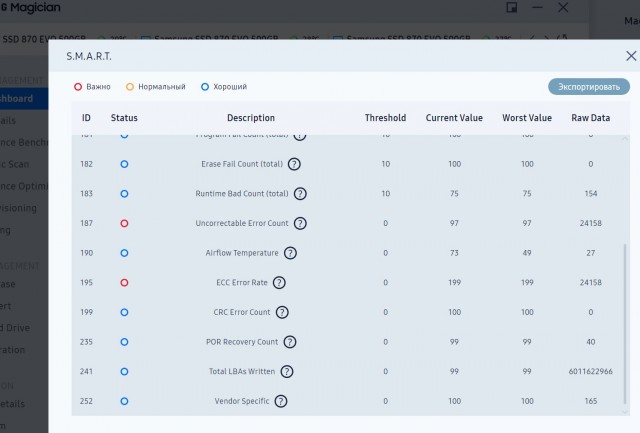The width and height of the screenshot is (640, 433).
Task: Open Performance Optimization in Magician sidebar
Action: pyautogui.click(x=24, y=187)
